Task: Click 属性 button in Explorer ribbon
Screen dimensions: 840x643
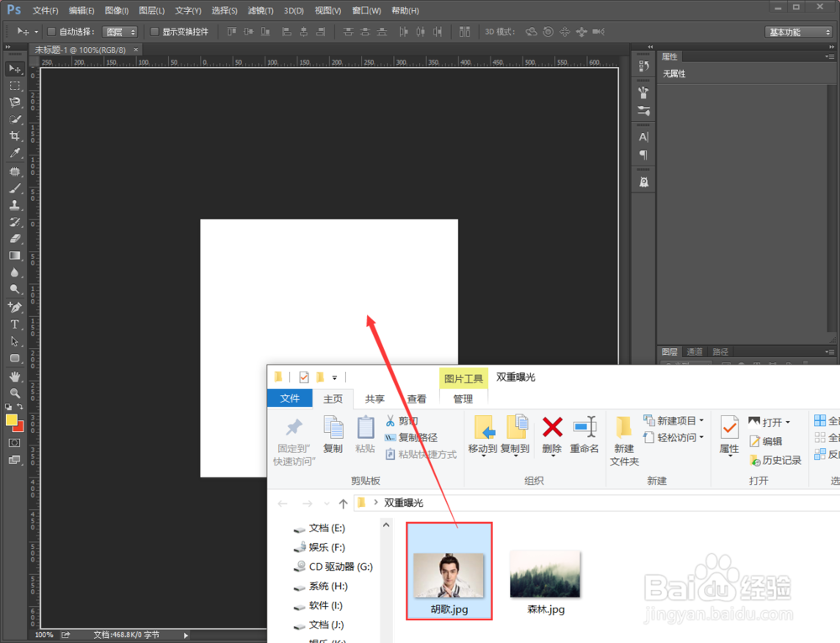Action: point(729,435)
